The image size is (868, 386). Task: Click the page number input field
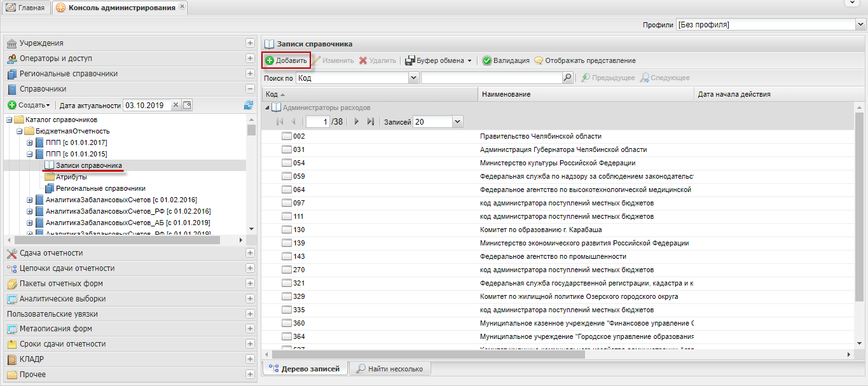pyautogui.click(x=317, y=121)
